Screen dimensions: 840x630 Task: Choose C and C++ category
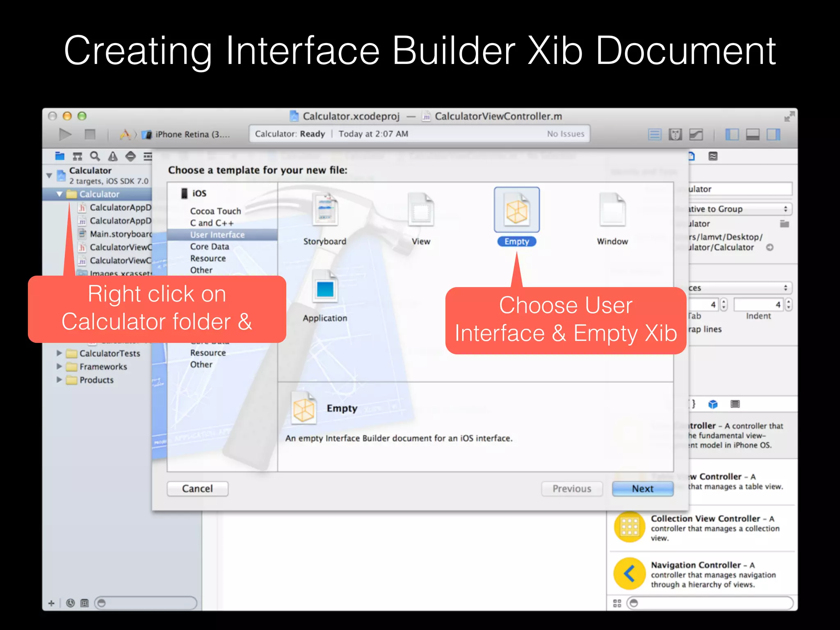(212, 223)
